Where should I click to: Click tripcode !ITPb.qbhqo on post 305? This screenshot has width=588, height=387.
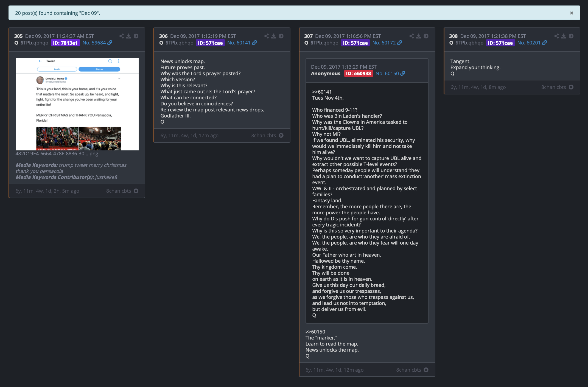tap(34, 43)
